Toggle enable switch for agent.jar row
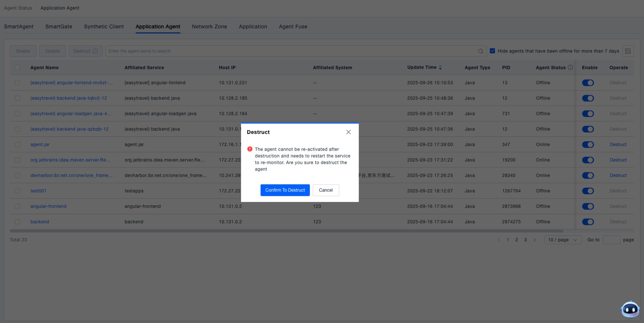 [588, 145]
